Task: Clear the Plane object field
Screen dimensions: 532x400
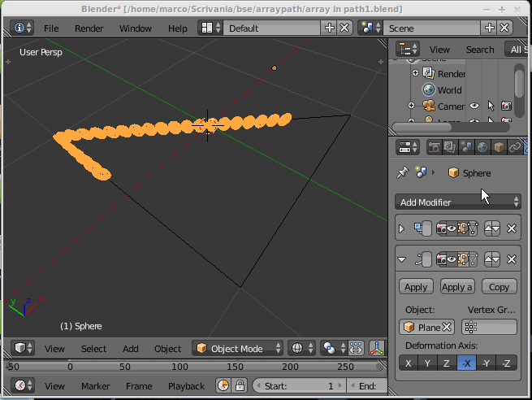Action: [448, 327]
